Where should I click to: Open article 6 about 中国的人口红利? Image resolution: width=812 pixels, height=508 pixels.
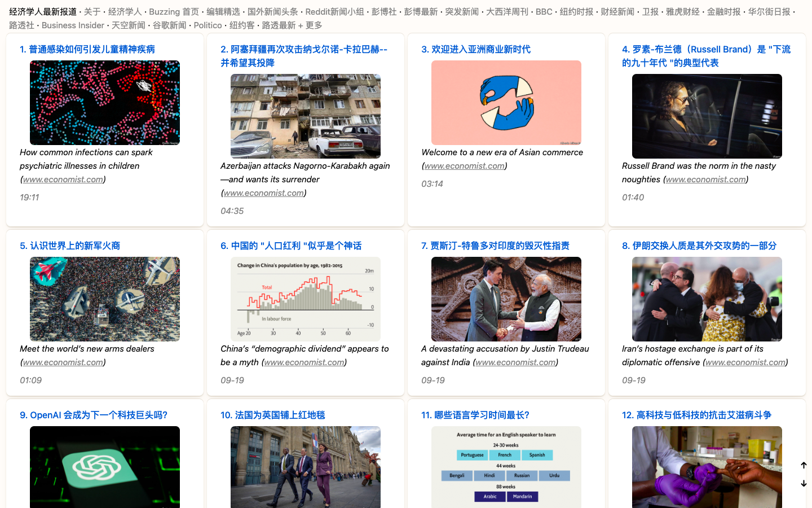coord(291,246)
